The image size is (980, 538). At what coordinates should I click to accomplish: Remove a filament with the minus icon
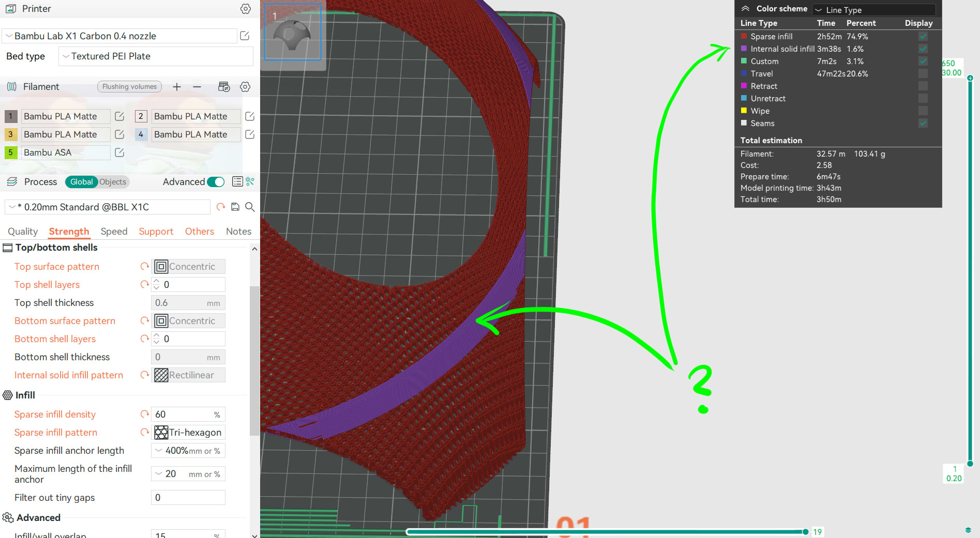[x=197, y=87]
